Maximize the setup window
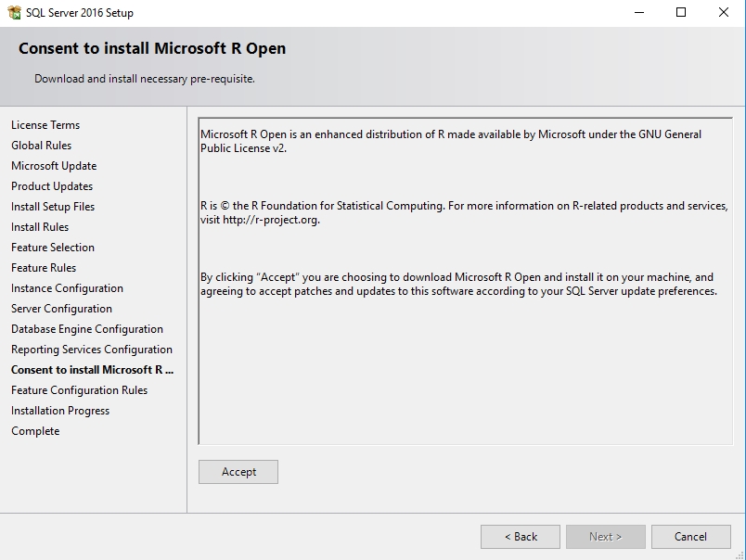Image resolution: width=746 pixels, height=560 pixels. pyautogui.click(x=681, y=13)
